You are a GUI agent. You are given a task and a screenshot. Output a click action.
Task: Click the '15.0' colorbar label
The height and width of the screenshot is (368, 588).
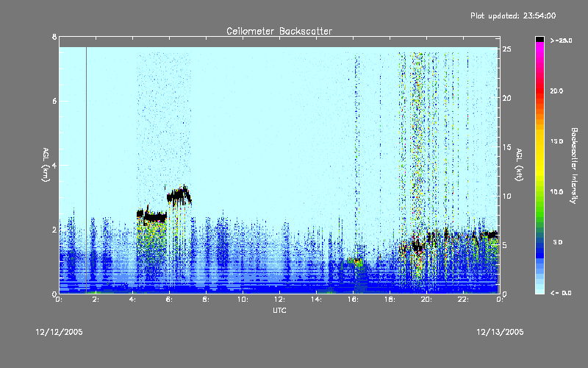tap(556, 141)
